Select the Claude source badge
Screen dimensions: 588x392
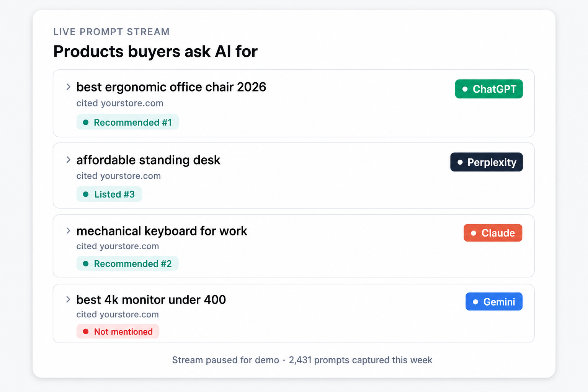point(493,233)
